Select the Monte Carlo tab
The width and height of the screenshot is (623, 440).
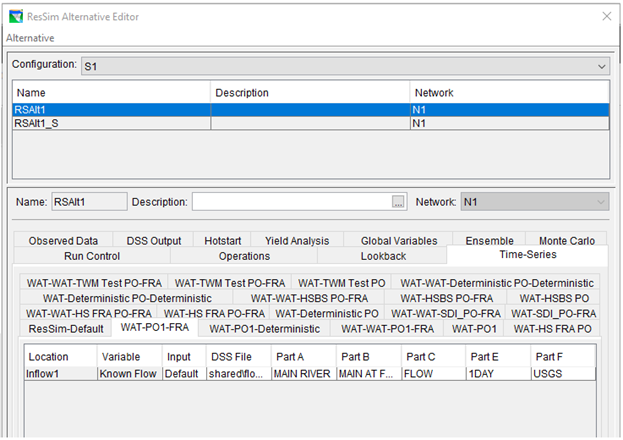coord(566,241)
